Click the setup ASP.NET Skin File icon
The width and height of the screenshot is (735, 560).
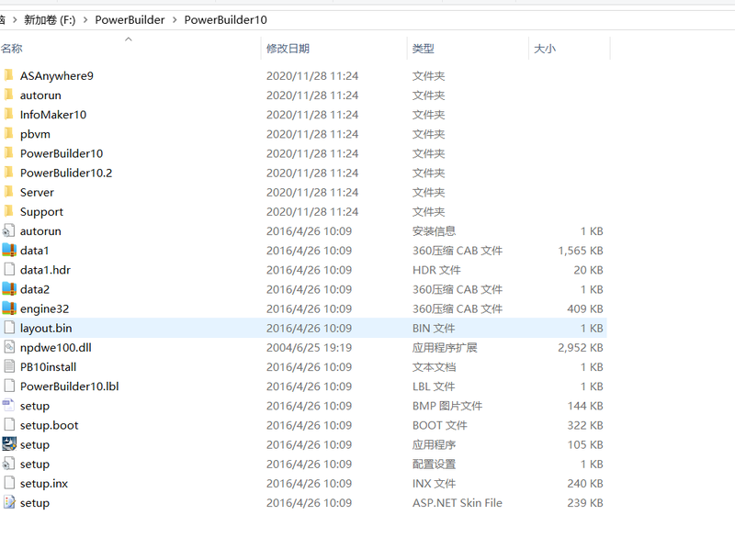point(9,503)
